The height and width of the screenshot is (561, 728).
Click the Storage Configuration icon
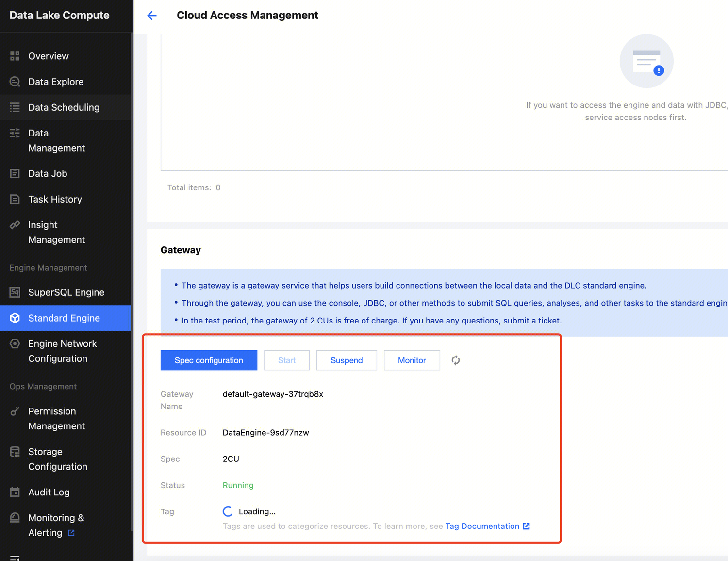(15, 452)
